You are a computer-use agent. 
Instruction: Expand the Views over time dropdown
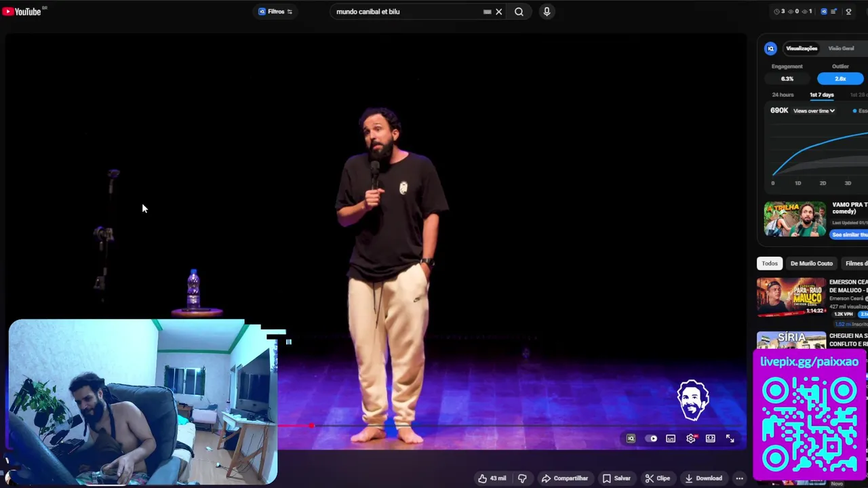[x=814, y=110]
